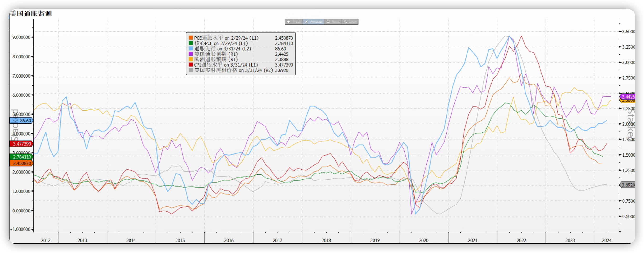
Task: Click the red 3.477390 axis value tag
Action: (22, 144)
